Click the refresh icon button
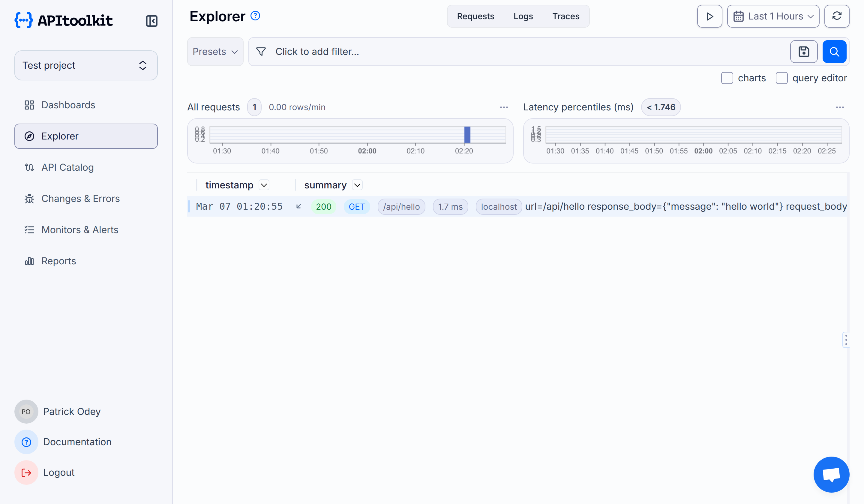 [x=837, y=16]
